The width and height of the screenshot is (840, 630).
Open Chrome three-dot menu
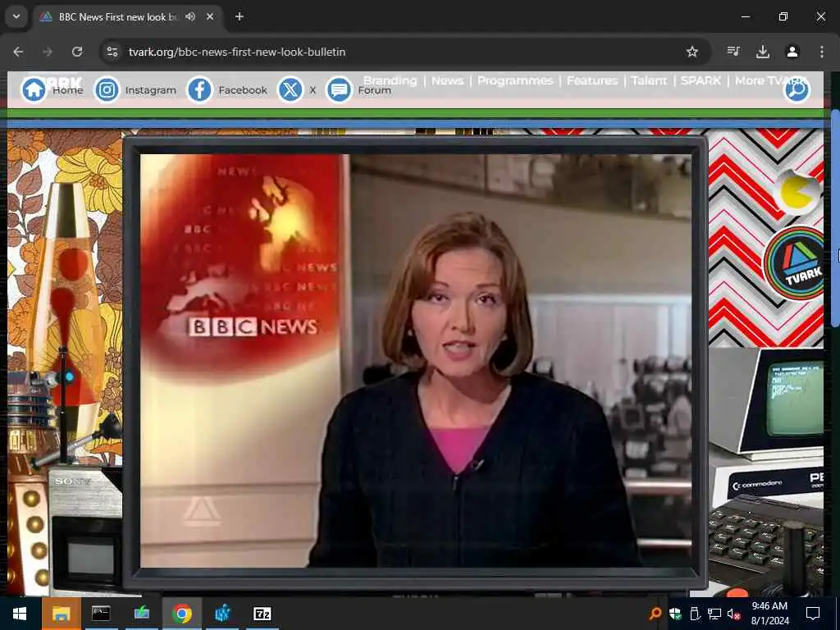[822, 52]
